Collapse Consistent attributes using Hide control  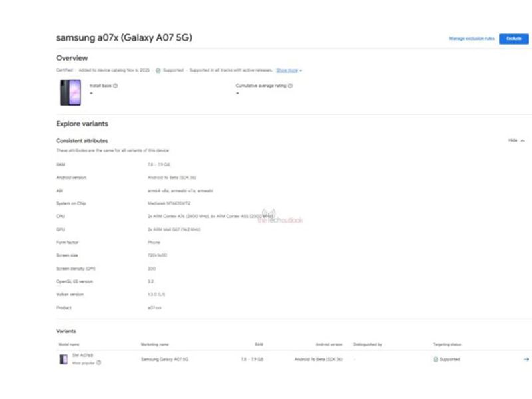click(513, 141)
